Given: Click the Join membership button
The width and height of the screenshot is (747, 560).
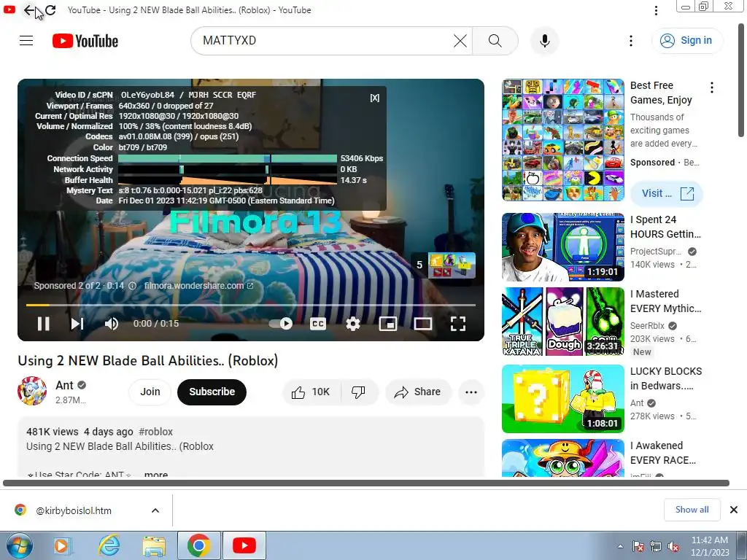Looking at the screenshot, I should pyautogui.click(x=150, y=392).
